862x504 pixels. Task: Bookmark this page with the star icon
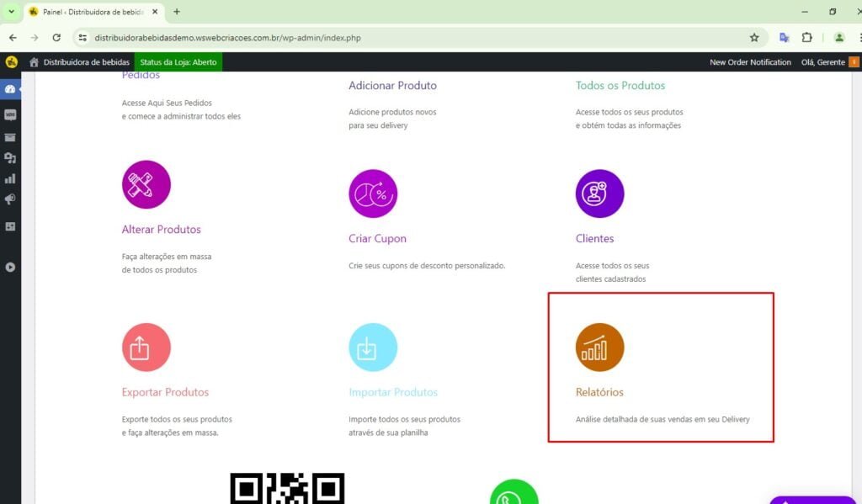[x=754, y=38]
